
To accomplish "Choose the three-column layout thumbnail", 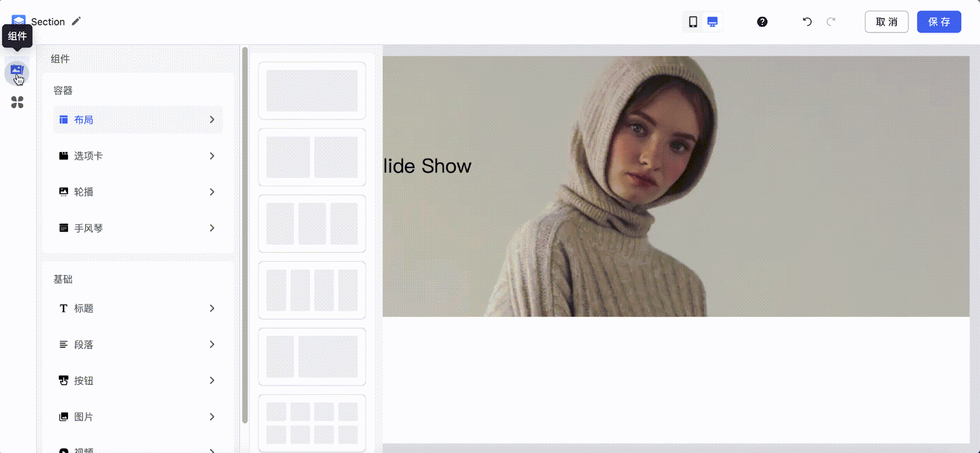I will coord(312,224).
